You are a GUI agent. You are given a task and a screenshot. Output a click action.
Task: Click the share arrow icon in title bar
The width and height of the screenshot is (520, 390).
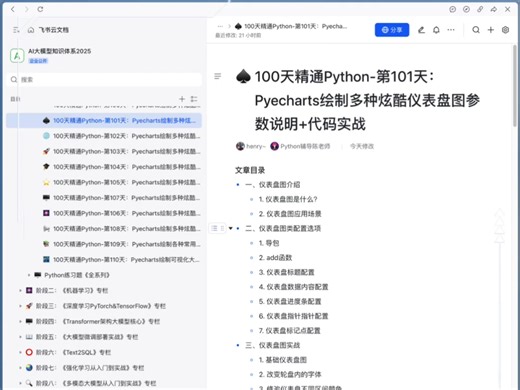[x=494, y=9]
